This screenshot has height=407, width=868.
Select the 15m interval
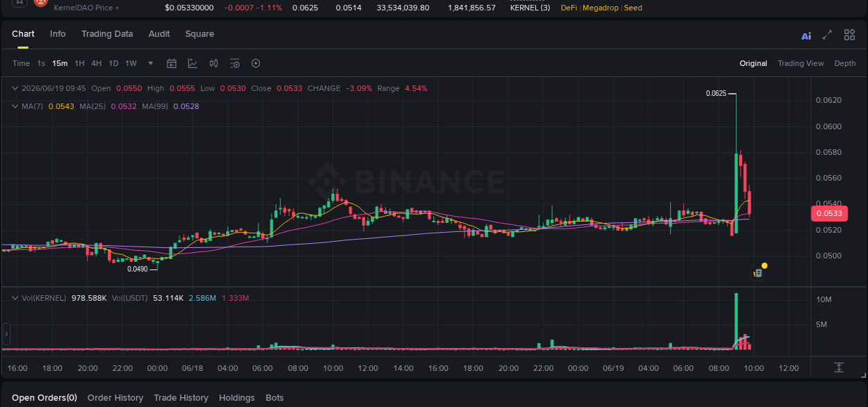[x=60, y=63]
